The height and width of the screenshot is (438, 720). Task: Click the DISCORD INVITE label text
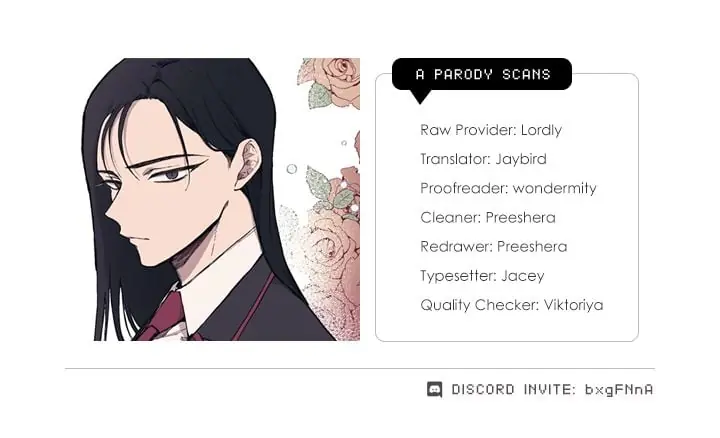[513, 389]
